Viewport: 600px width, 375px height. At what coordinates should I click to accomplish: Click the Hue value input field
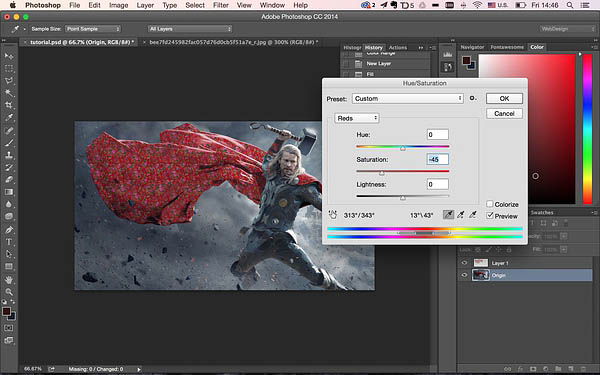tap(437, 135)
